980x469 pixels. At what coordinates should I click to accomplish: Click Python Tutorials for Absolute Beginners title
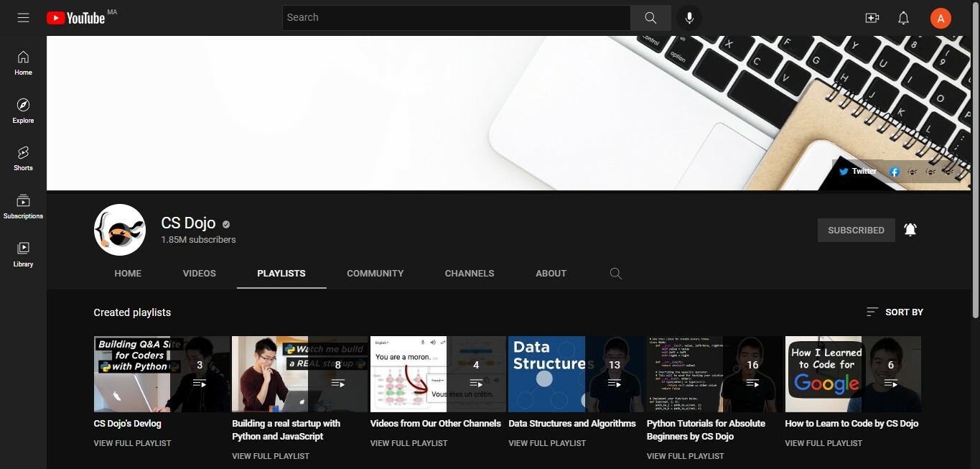point(706,430)
